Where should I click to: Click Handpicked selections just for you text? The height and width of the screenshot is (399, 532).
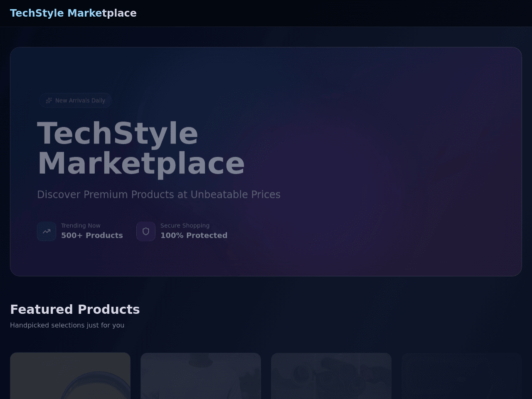pos(67,325)
